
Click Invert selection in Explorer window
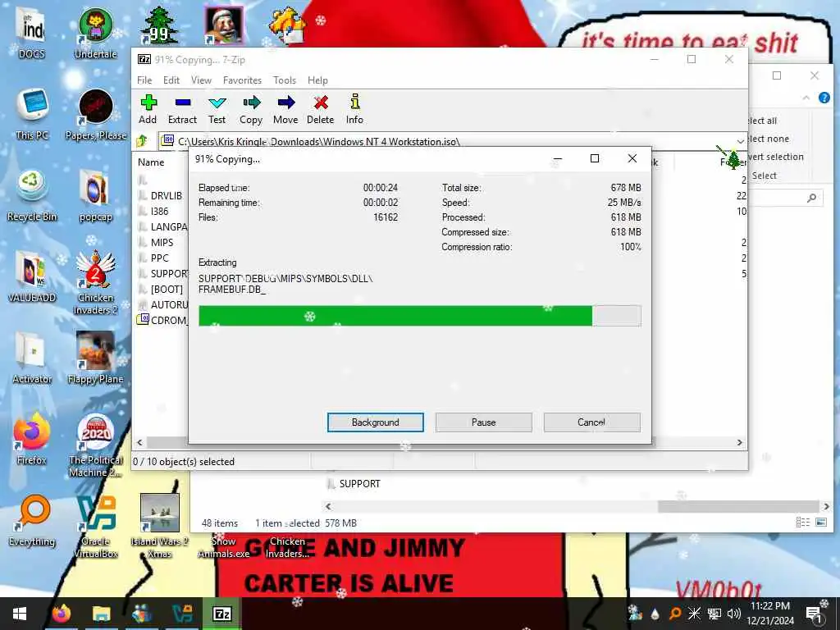[777, 157]
